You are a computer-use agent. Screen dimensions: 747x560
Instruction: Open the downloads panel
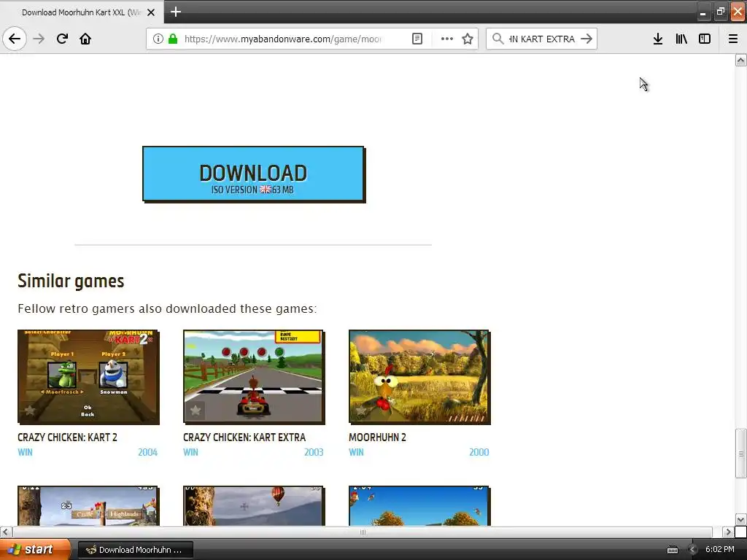[x=658, y=39]
